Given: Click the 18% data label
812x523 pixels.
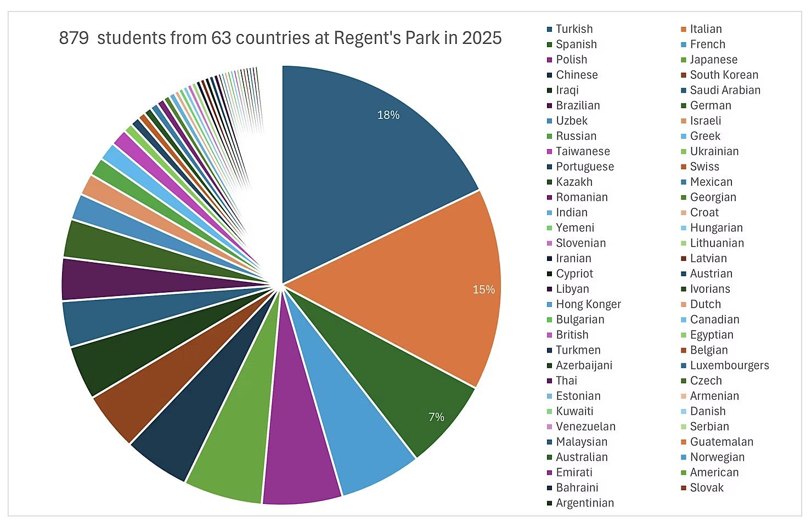Looking at the screenshot, I should 388,115.
